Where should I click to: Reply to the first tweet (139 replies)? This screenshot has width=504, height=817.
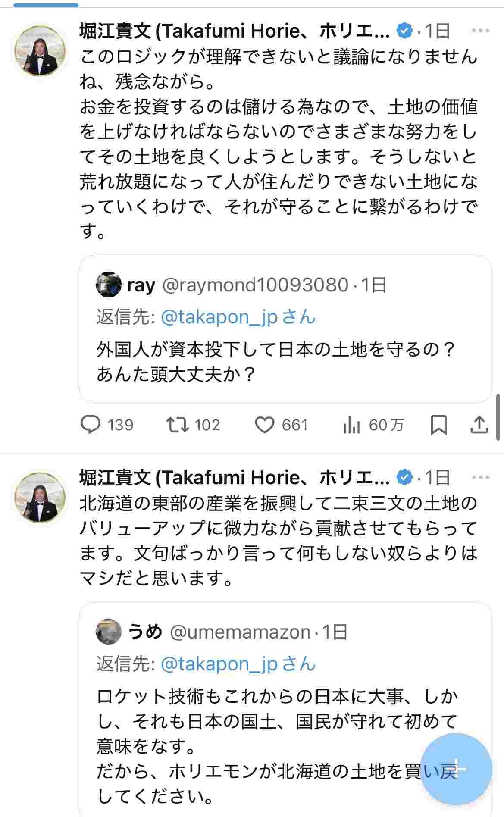[x=91, y=425]
